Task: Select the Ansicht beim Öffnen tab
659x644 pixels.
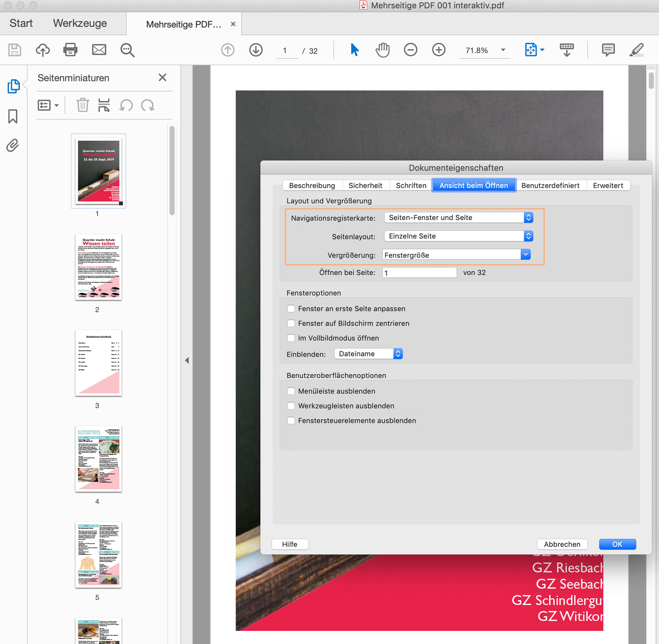Action: (x=474, y=186)
